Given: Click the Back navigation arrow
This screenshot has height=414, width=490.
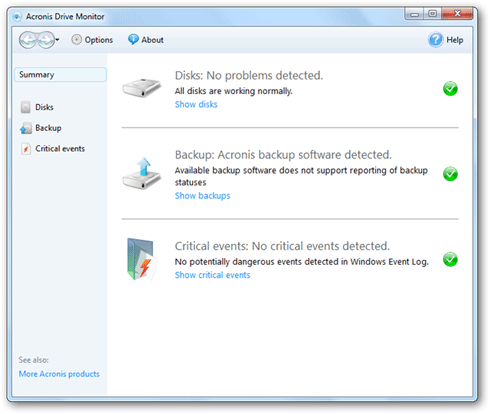Looking at the screenshot, I should tap(28, 40).
